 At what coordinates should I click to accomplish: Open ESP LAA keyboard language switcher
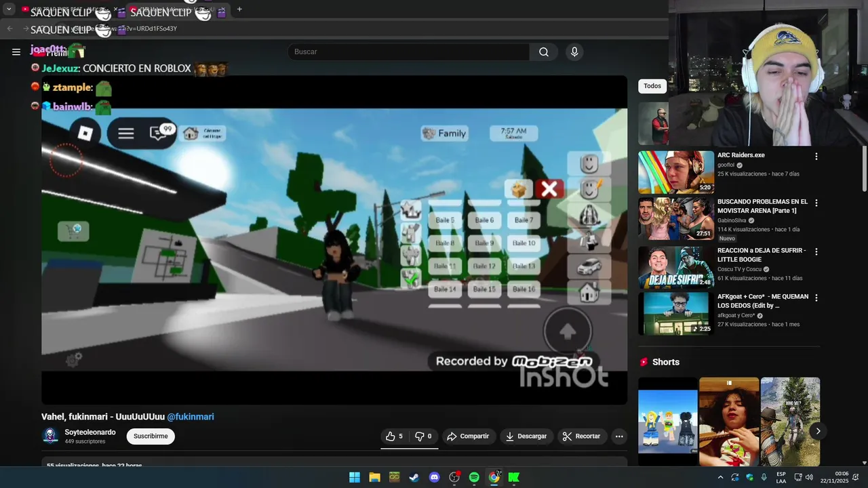click(x=781, y=477)
